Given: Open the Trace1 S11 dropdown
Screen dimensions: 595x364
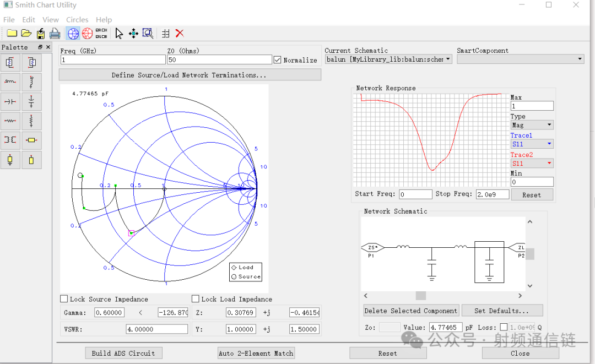Looking at the screenshot, I should point(532,144).
